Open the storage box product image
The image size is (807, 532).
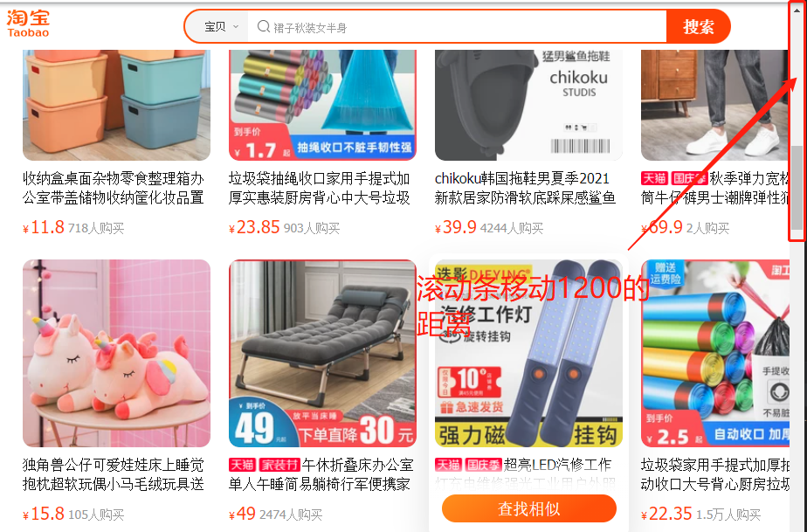(x=116, y=105)
